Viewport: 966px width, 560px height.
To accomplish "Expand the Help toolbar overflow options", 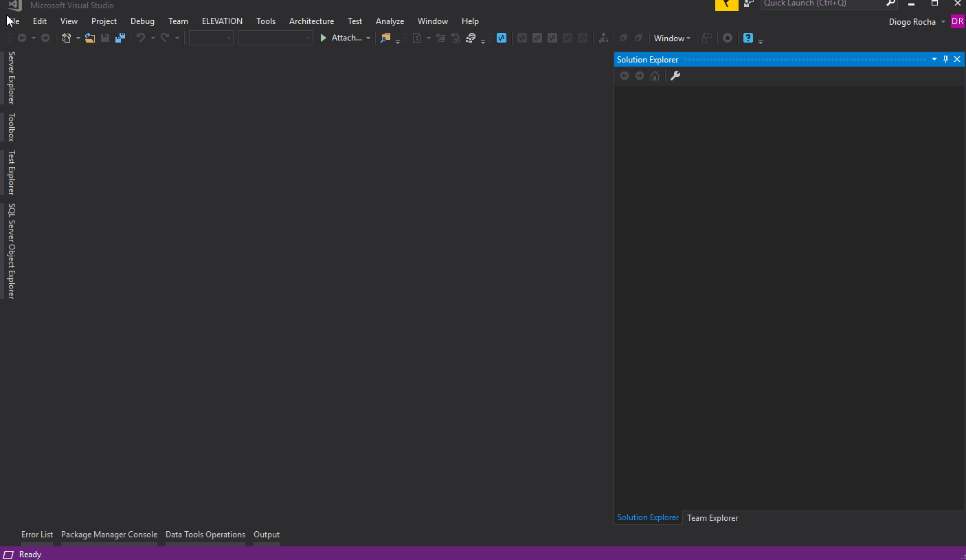I will pos(761,41).
